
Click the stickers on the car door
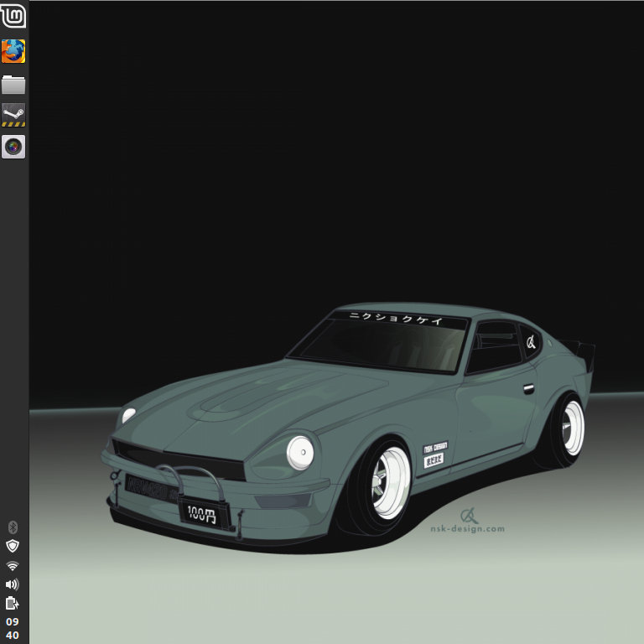coord(434,454)
